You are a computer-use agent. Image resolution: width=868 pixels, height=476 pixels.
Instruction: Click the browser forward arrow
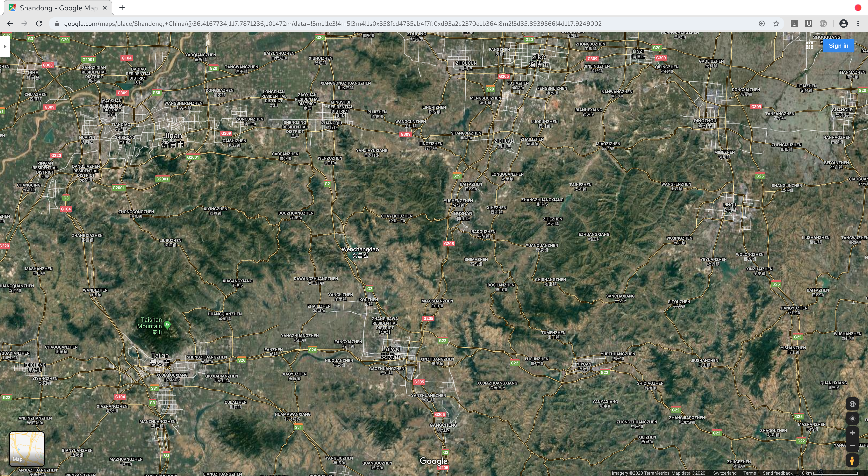point(24,24)
